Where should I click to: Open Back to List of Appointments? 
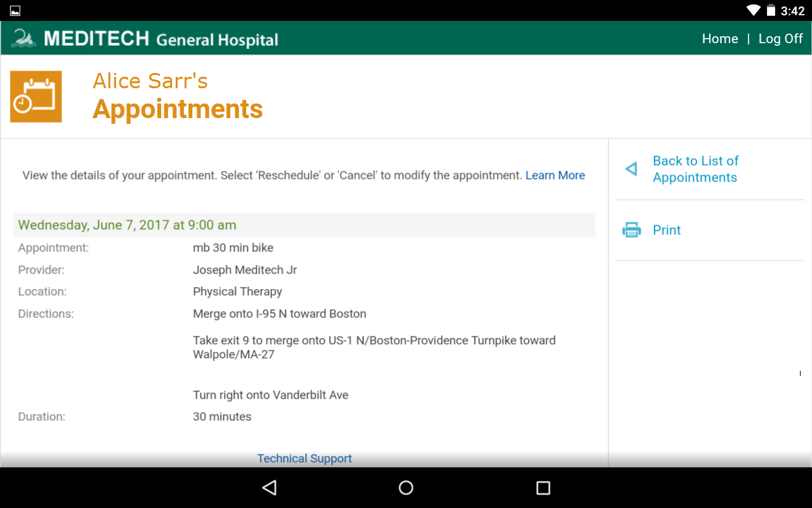tap(695, 169)
